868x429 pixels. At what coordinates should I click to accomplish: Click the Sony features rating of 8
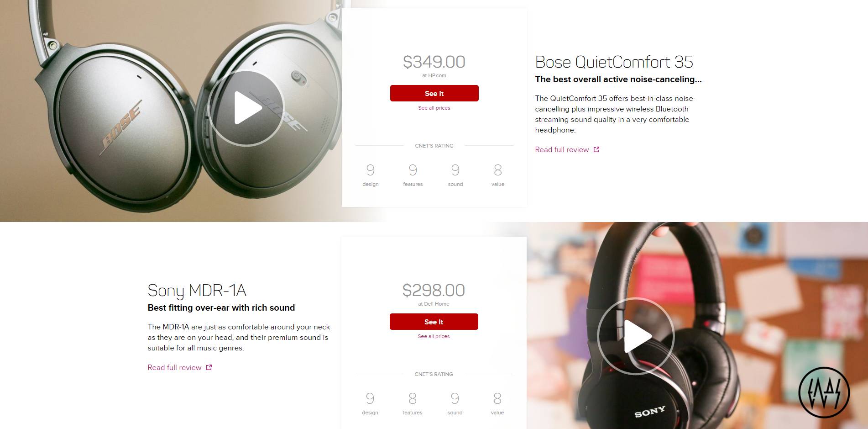pyautogui.click(x=413, y=398)
